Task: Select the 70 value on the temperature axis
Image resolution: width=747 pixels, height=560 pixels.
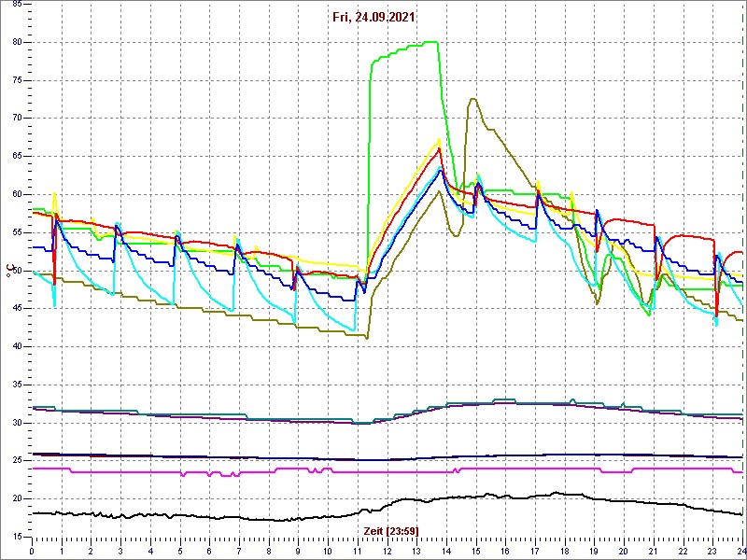Action: 16,119
